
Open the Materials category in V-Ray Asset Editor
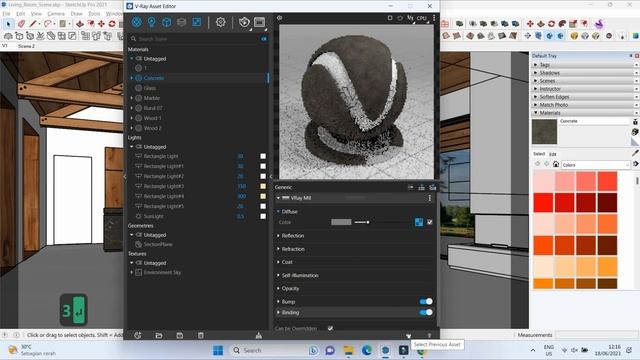pyautogui.click(x=136, y=22)
